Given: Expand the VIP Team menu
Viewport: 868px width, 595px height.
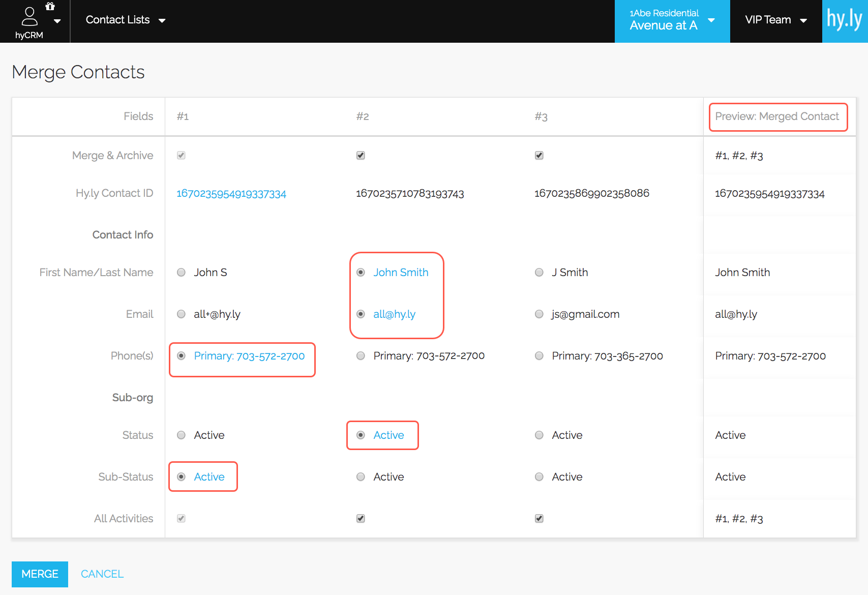Looking at the screenshot, I should 776,20.
